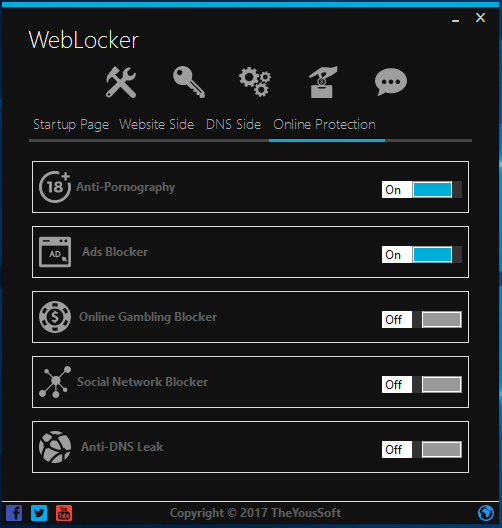The image size is (502, 528).
Task: Open the Website Side tab
Action: pos(157,125)
